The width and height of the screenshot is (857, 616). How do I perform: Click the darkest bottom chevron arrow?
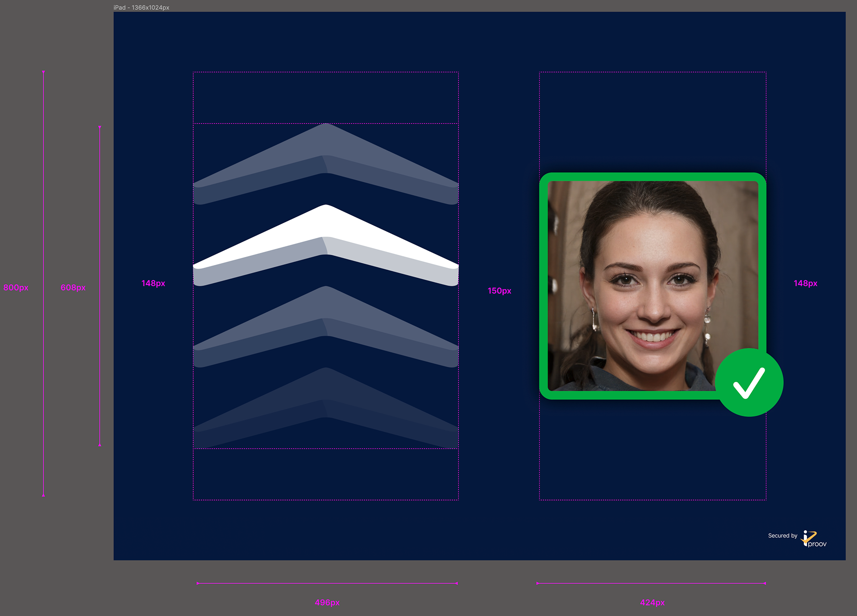tap(326, 408)
